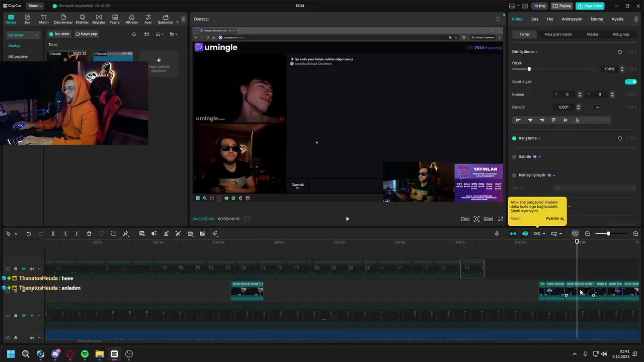Open the Seviye HD dropdown
644x362 pixels.
tap(595, 188)
